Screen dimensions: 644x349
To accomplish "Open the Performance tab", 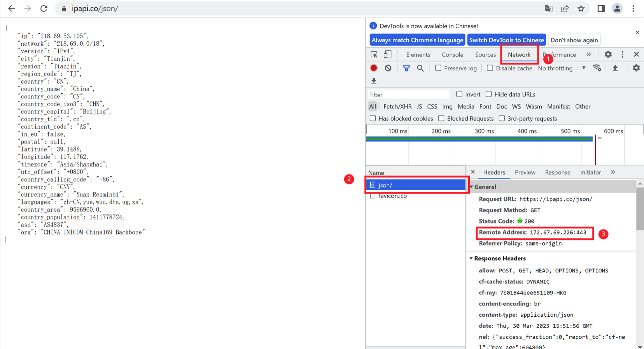I will tap(559, 54).
